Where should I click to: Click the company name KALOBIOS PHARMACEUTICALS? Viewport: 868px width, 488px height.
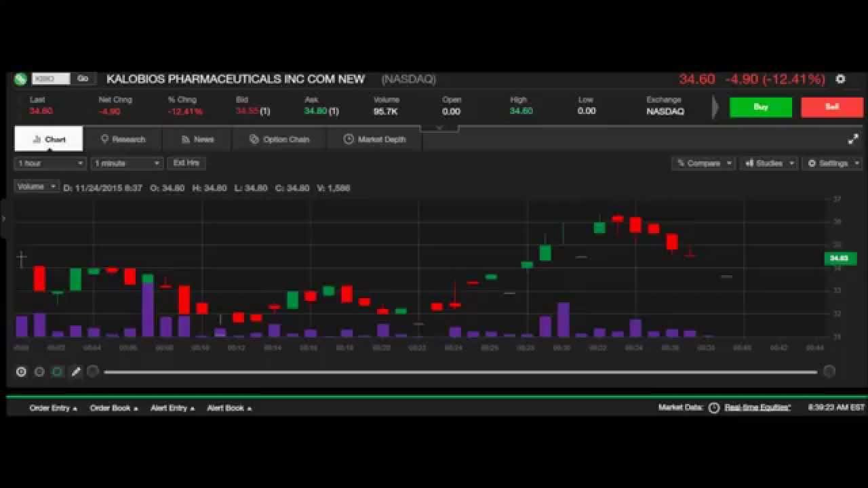pyautogui.click(x=235, y=79)
